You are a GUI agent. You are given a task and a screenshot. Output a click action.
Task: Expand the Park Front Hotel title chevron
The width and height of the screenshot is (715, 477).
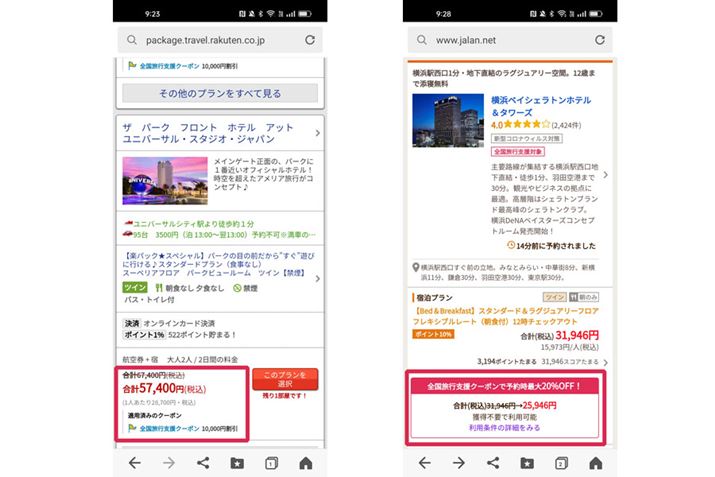(318, 133)
